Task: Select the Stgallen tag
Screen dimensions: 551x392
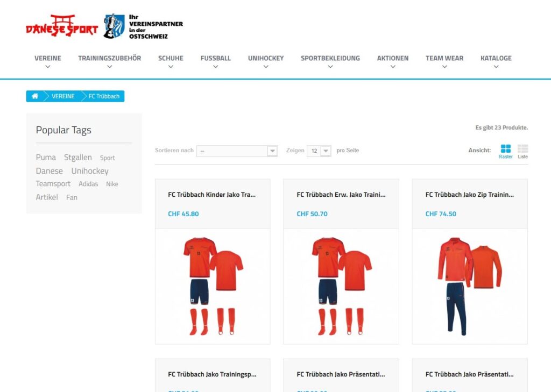Action: tap(77, 158)
